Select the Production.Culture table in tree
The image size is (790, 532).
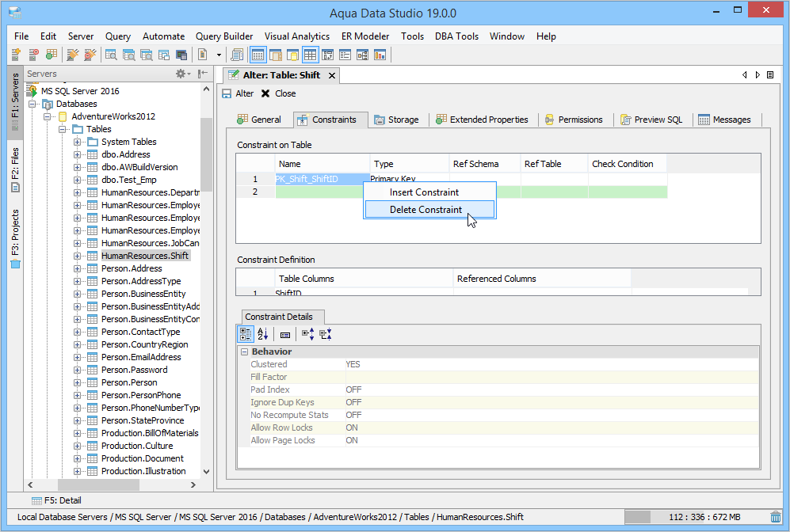point(137,446)
